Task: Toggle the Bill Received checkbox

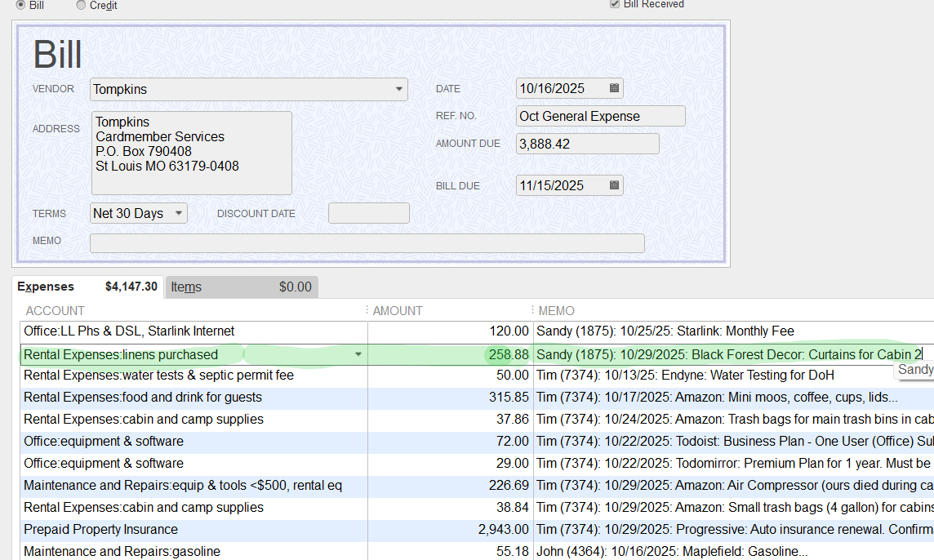Action: tap(615, 3)
